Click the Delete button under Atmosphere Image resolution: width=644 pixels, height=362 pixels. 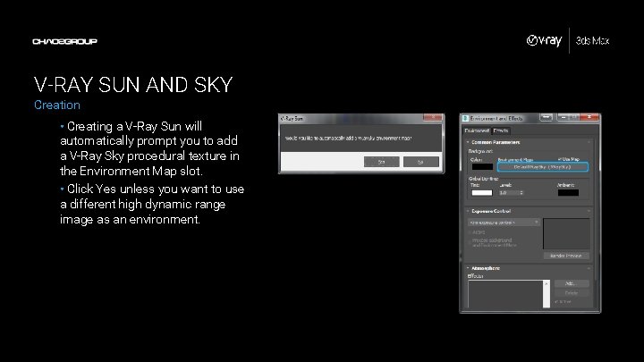point(572,293)
